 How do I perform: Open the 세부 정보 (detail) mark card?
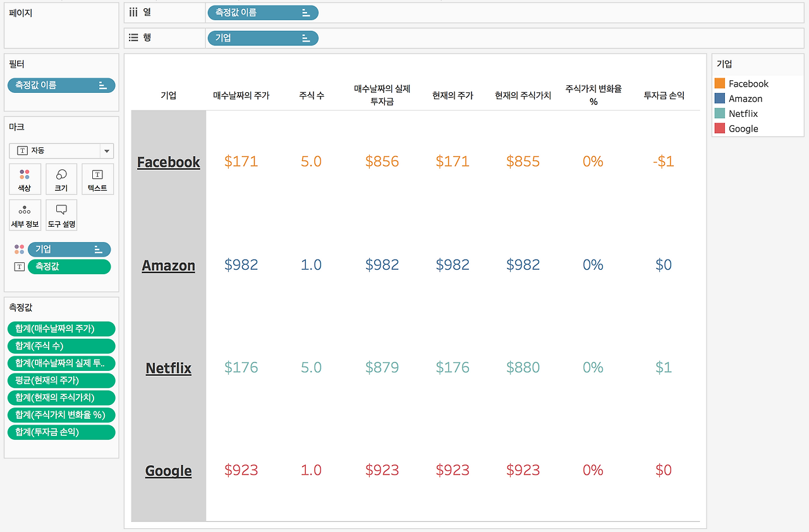pos(25,215)
